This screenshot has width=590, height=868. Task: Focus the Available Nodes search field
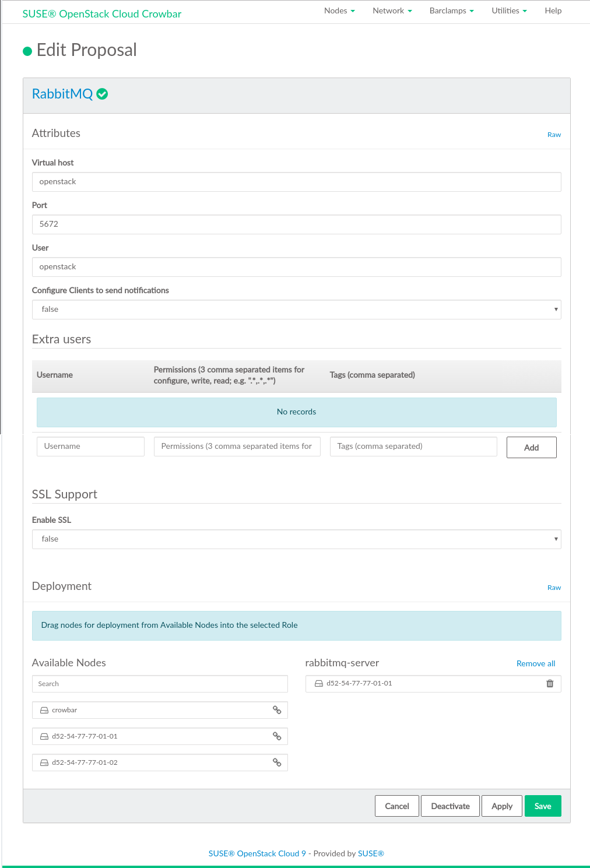click(x=160, y=684)
